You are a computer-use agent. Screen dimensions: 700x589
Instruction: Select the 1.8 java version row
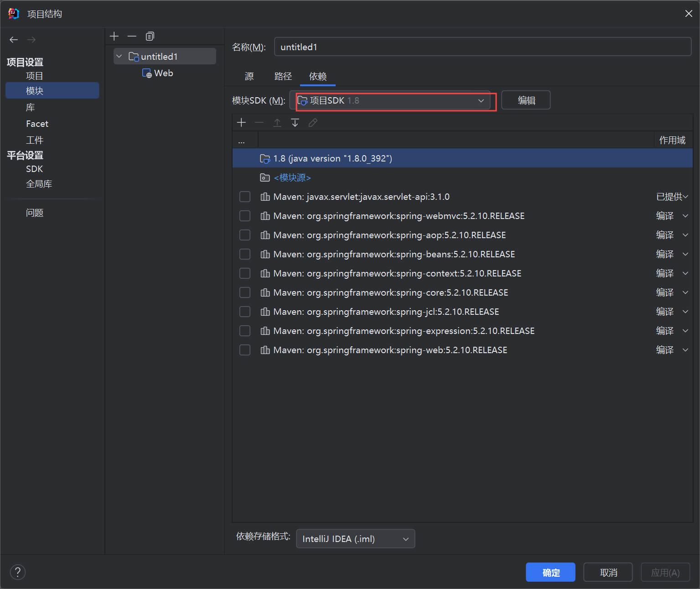click(462, 158)
